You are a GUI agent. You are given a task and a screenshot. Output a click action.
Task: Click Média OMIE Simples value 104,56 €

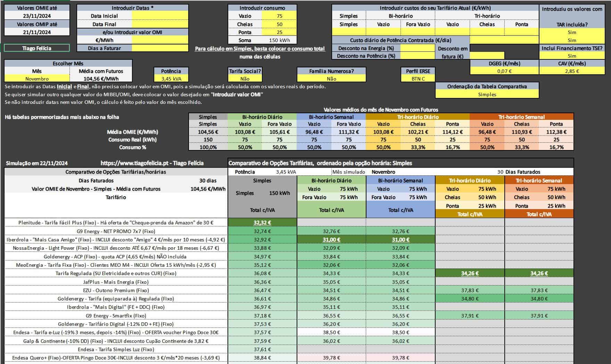pos(208,132)
